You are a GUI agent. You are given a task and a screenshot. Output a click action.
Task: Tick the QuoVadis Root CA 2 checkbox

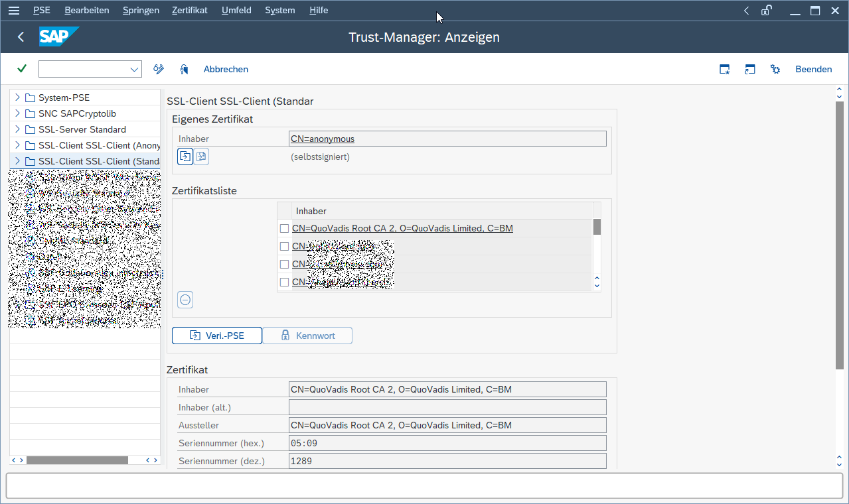point(284,228)
